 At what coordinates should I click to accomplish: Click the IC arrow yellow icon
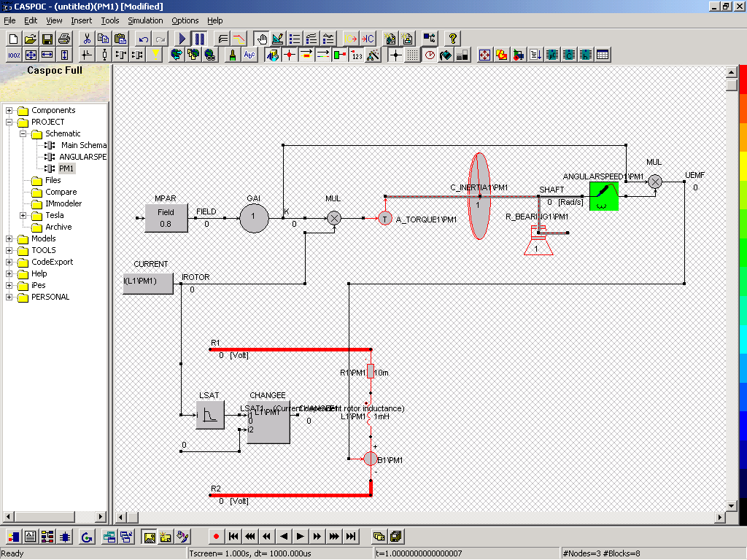click(x=351, y=39)
